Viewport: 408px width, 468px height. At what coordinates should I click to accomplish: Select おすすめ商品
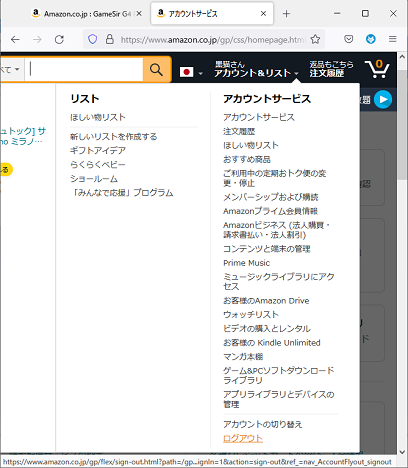coord(247,159)
